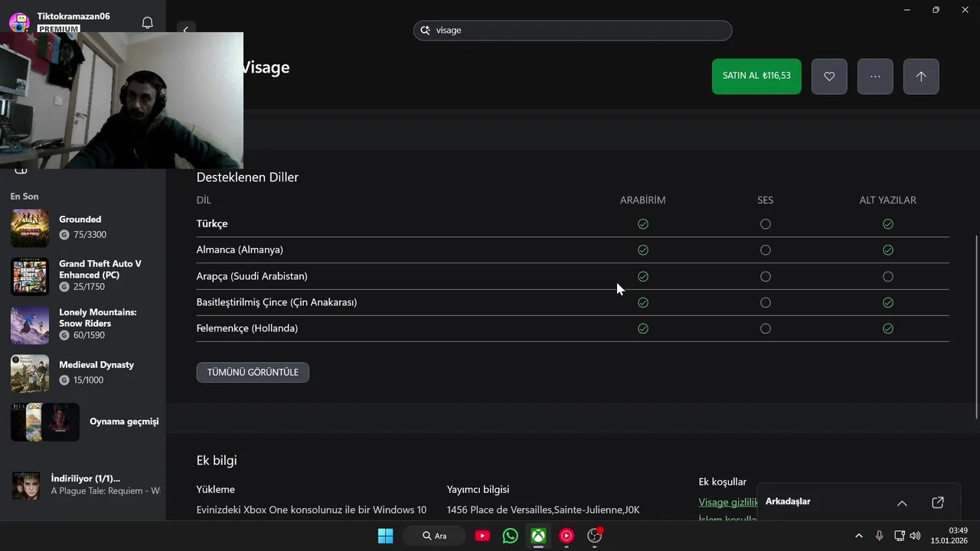Open WhatsApp from the taskbar

tap(511, 536)
